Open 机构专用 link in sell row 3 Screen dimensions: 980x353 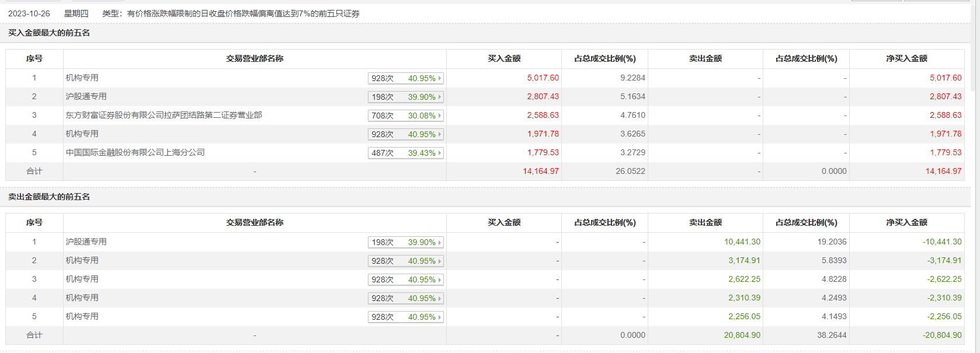click(82, 279)
